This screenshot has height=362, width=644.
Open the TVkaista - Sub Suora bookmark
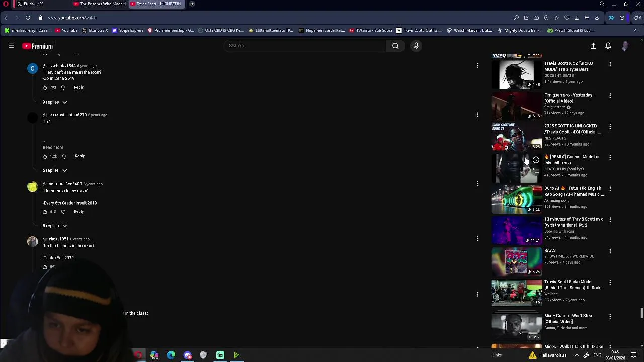pyautogui.click(x=370, y=30)
